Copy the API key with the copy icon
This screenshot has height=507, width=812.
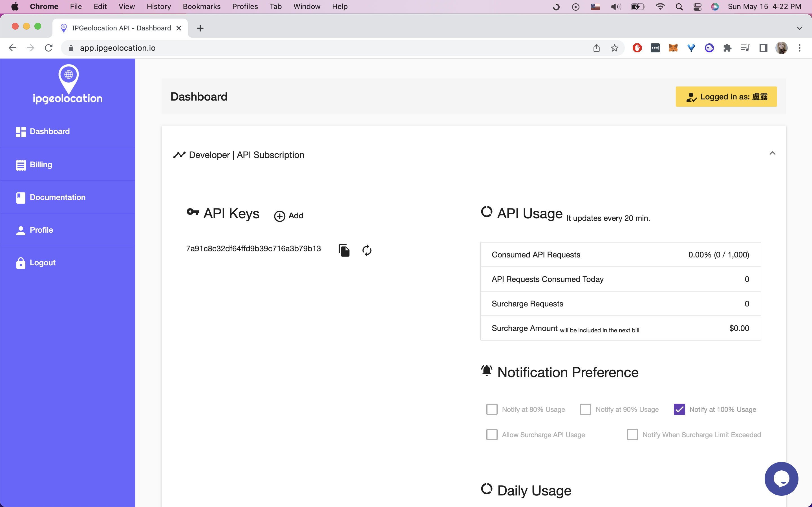tap(344, 250)
